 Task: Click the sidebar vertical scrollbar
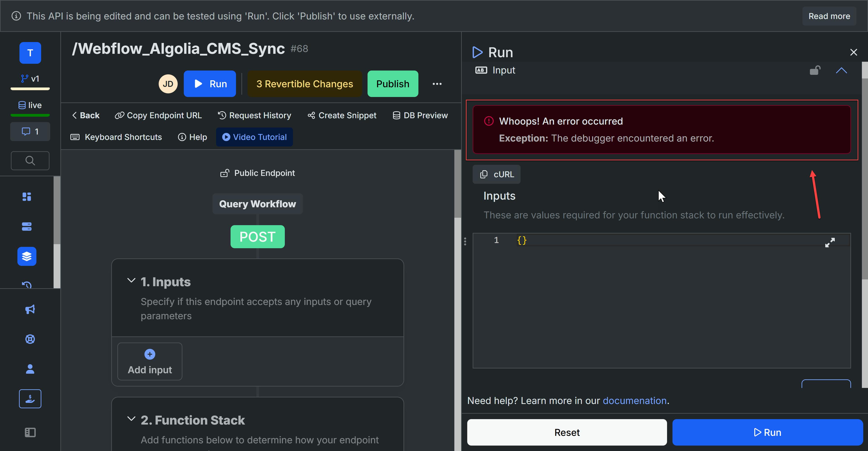(57, 210)
